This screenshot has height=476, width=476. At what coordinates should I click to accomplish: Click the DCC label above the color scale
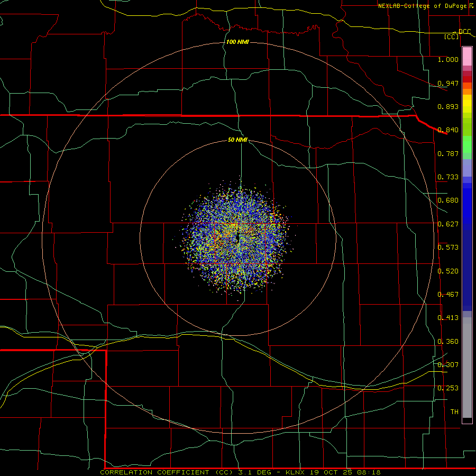(x=464, y=32)
